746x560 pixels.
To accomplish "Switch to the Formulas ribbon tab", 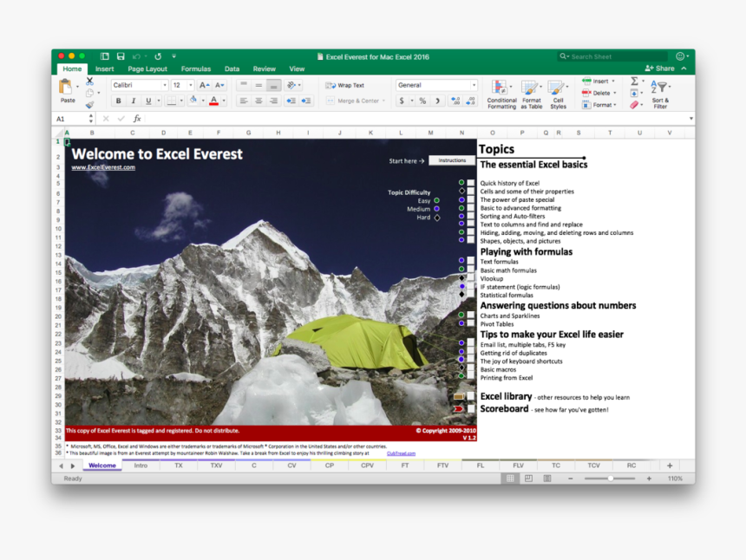I will tap(195, 68).
